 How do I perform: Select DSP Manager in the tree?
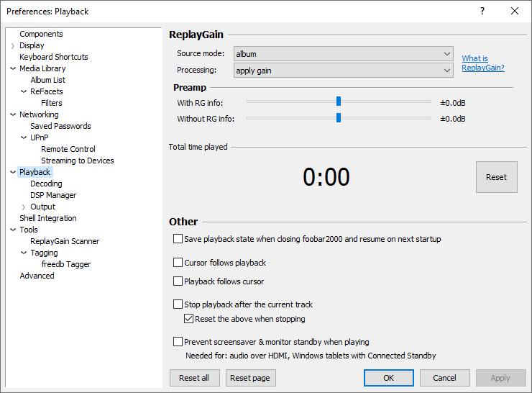click(53, 195)
